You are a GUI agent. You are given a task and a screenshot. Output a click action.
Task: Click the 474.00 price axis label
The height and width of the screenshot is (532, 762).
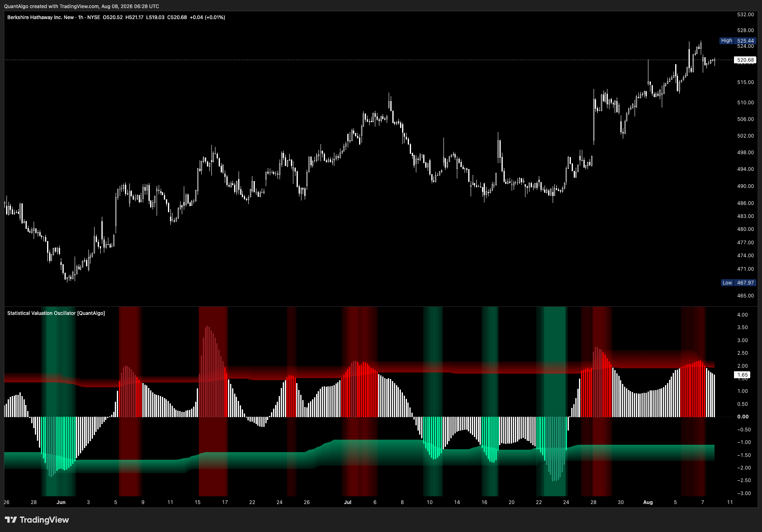tap(745, 256)
